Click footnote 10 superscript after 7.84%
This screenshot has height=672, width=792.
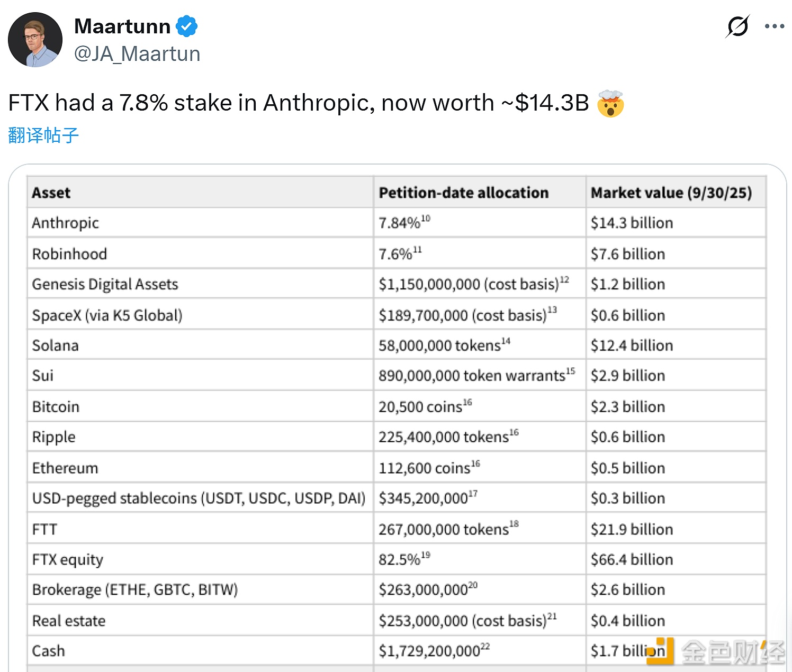point(426,219)
